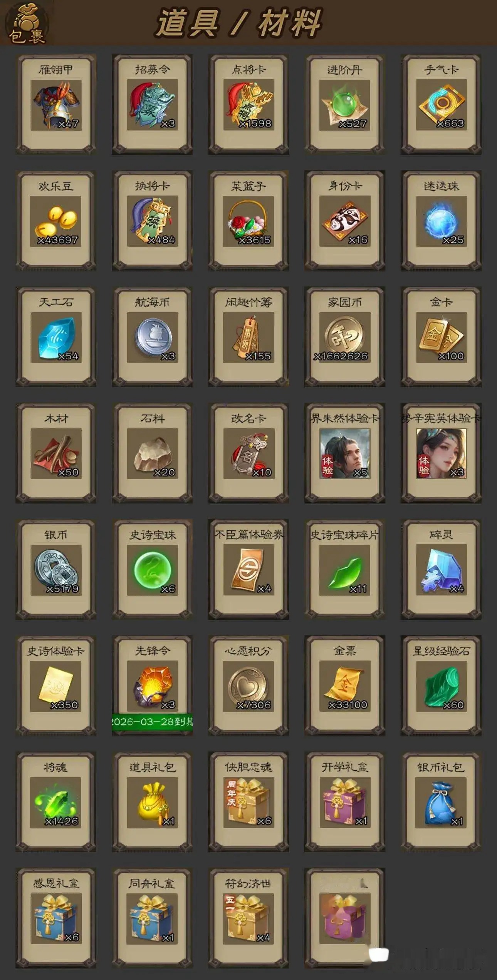Open the 手气卡 lucky card
This screenshot has height=980, width=497.
click(441, 104)
